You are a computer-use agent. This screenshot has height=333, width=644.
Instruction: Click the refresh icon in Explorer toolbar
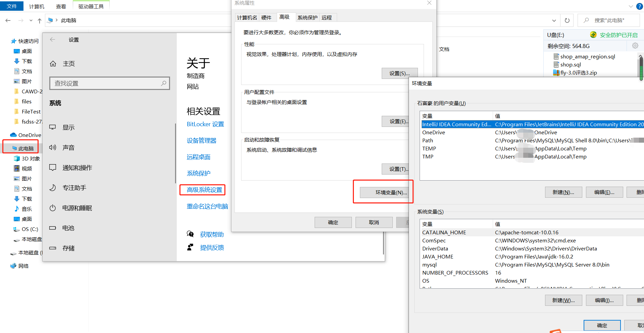tap(567, 20)
